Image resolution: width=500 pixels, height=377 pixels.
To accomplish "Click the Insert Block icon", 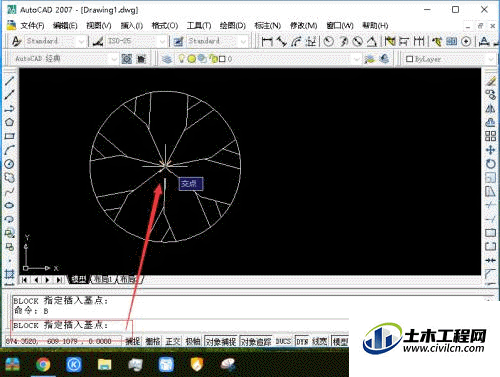I will pyautogui.click(x=9, y=233).
